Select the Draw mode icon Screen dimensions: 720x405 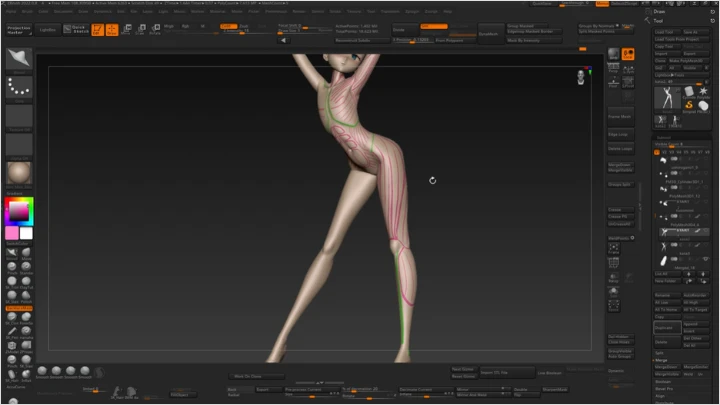[x=111, y=30]
